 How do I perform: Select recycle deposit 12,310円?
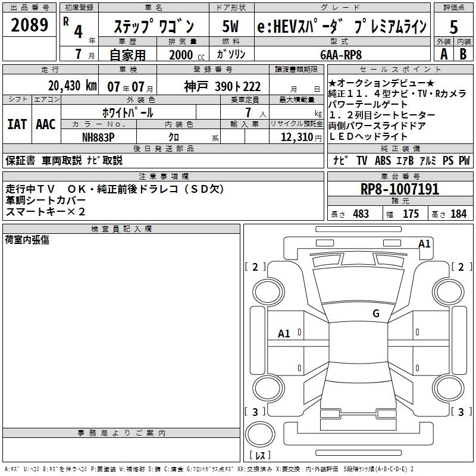point(301,137)
